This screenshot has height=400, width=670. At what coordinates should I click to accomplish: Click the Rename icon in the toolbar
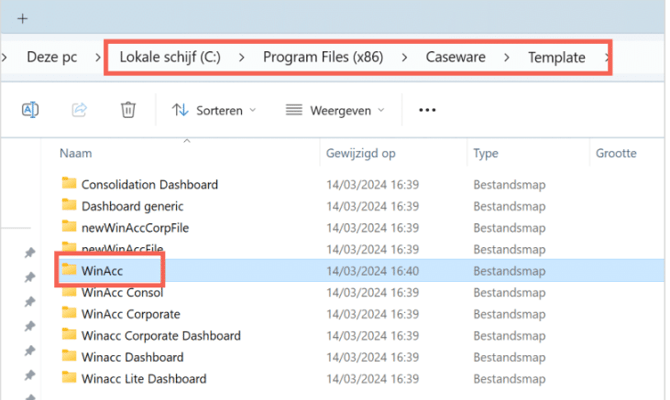(x=31, y=110)
